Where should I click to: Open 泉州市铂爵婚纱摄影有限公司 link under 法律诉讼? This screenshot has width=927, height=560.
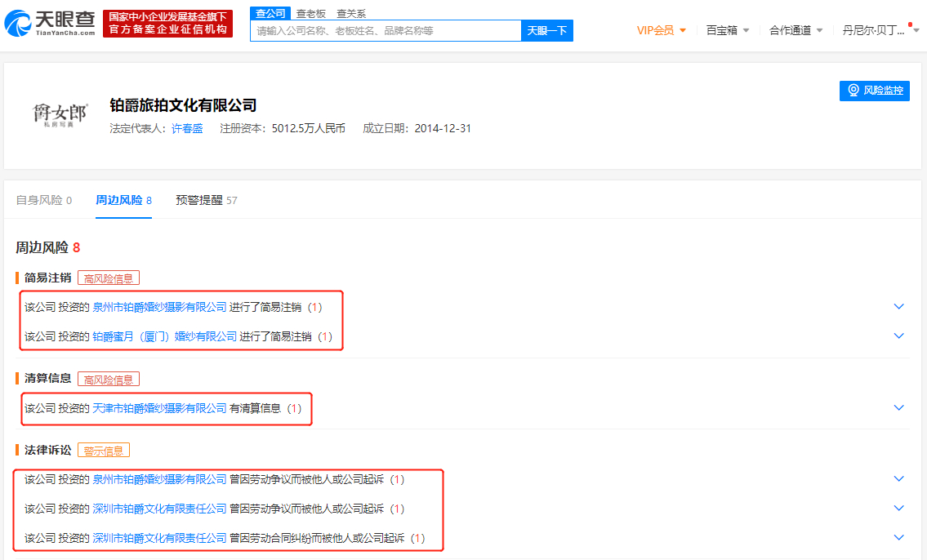[x=159, y=480]
